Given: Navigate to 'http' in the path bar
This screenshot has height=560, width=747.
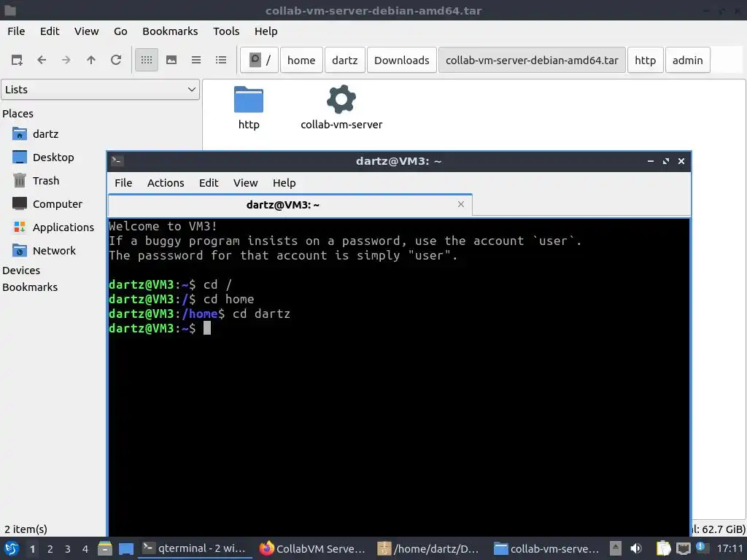Looking at the screenshot, I should click(646, 60).
